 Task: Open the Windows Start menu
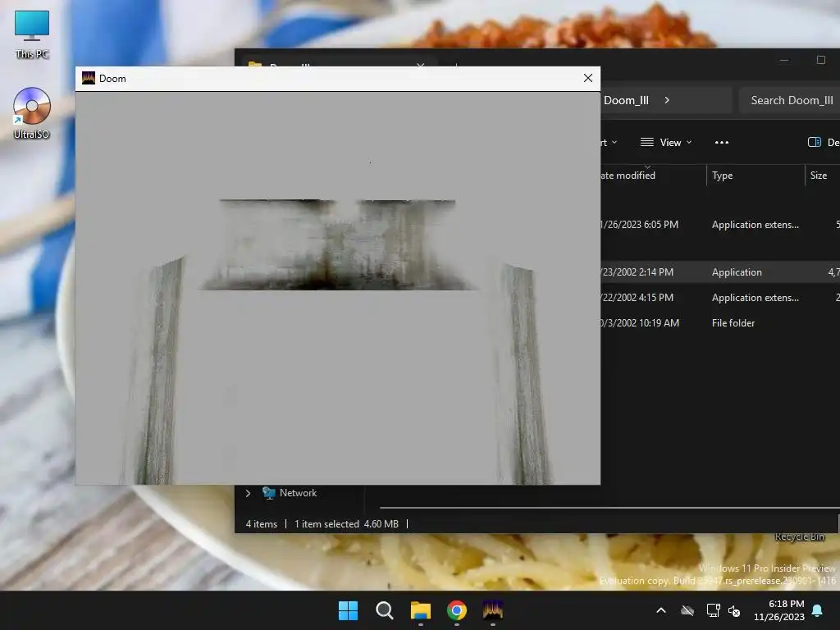point(348,610)
